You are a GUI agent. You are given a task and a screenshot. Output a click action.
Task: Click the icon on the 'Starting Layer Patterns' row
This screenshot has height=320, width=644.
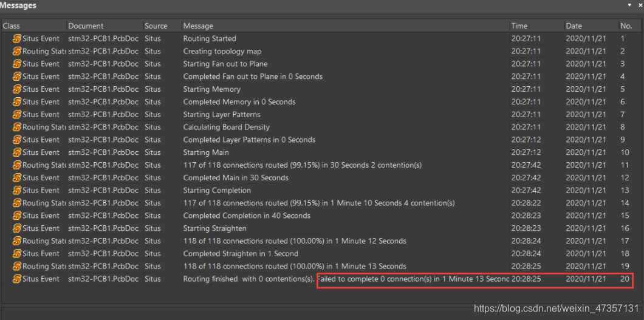pyautogui.click(x=17, y=115)
